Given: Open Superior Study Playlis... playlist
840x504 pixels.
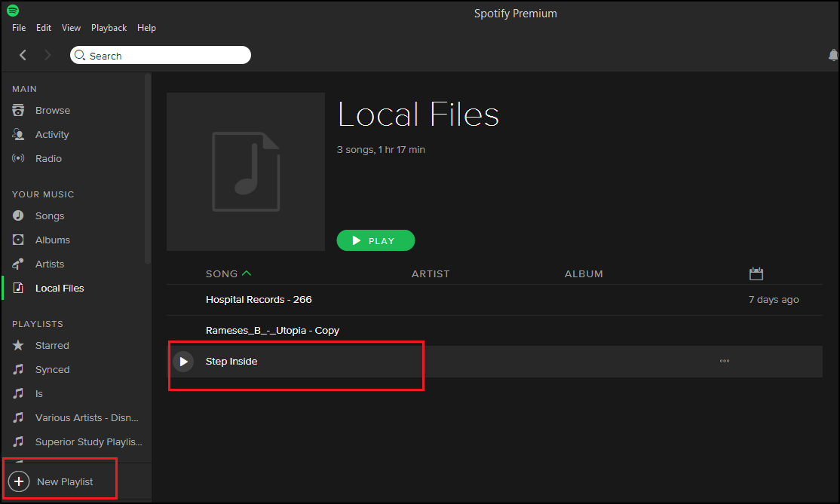Looking at the screenshot, I should (x=88, y=442).
